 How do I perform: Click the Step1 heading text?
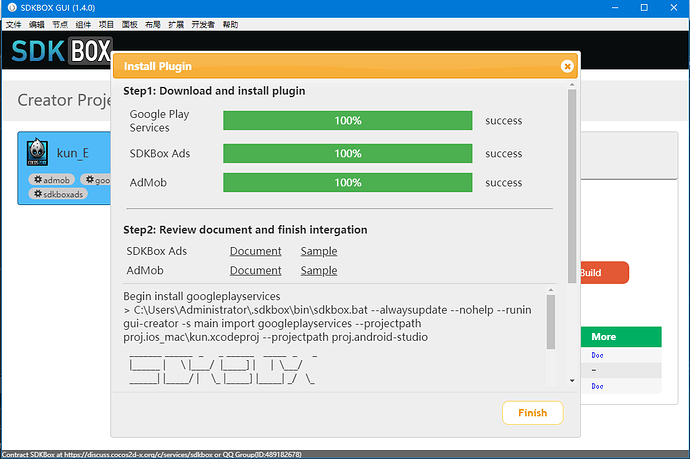tap(214, 91)
